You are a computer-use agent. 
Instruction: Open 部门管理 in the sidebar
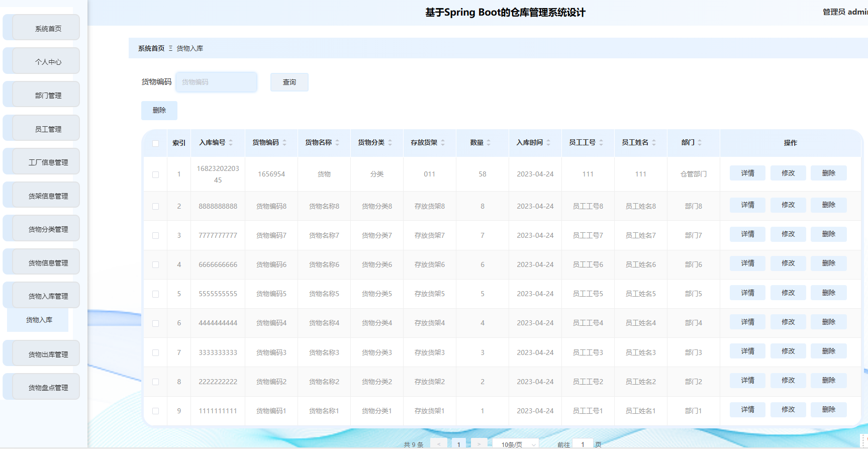[46, 95]
